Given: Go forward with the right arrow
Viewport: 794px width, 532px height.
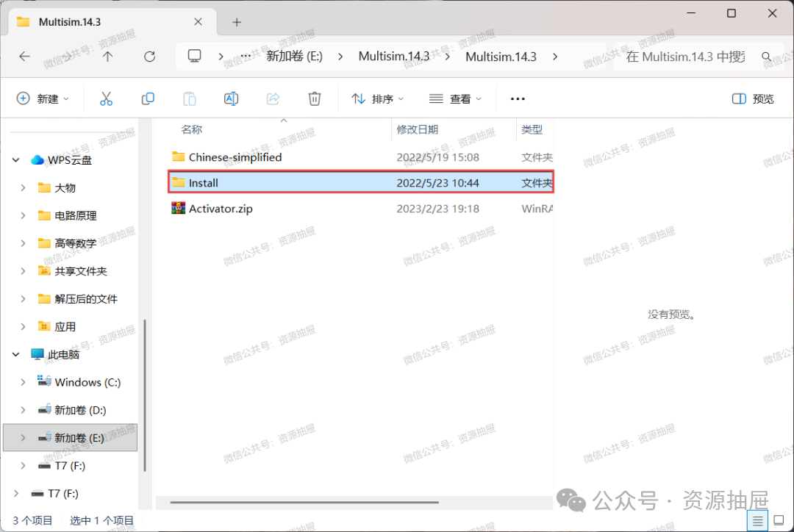Looking at the screenshot, I should [66, 57].
